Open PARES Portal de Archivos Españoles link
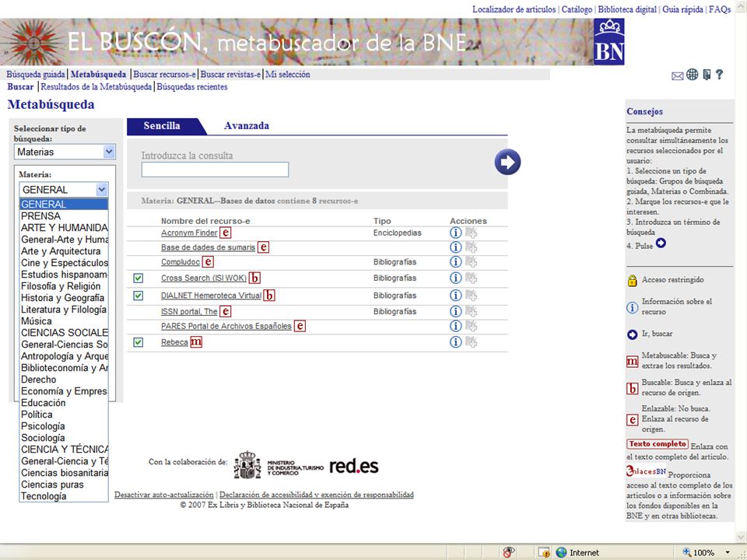Screen dimensions: 747x560 pyautogui.click(x=226, y=326)
